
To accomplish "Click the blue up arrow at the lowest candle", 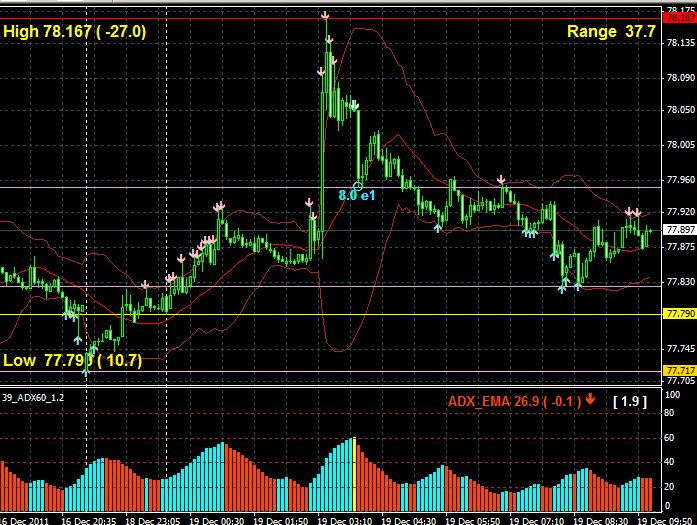I will pyautogui.click(x=85, y=371).
